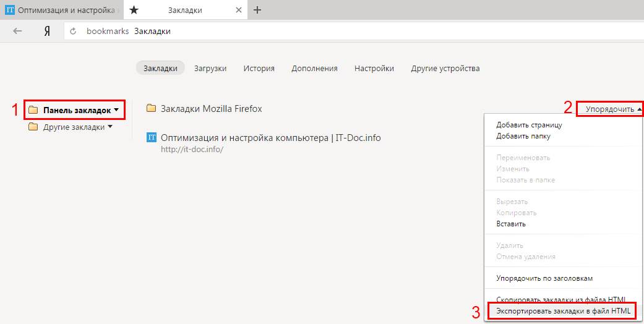Click the disabled Показать в папке entry
644x324 pixels.
click(526, 180)
